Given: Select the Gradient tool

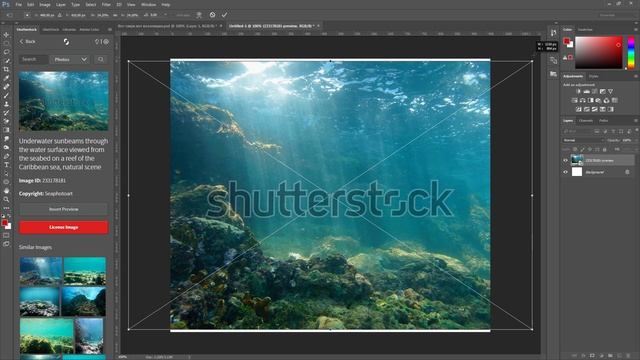Looking at the screenshot, I should coord(6,130).
